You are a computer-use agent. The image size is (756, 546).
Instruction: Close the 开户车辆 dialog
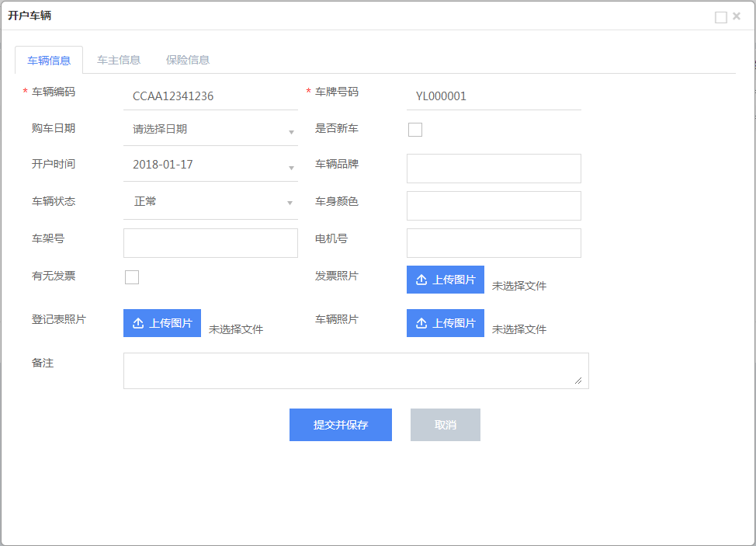click(737, 16)
